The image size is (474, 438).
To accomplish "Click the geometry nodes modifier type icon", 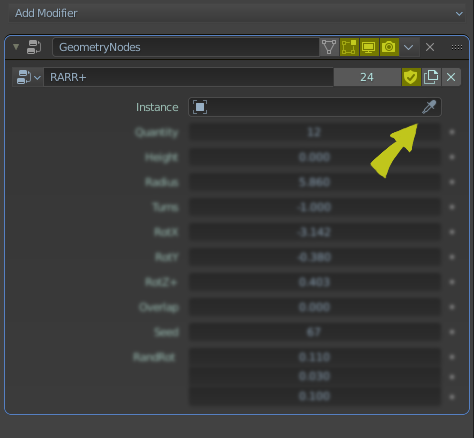I will pos(34,47).
